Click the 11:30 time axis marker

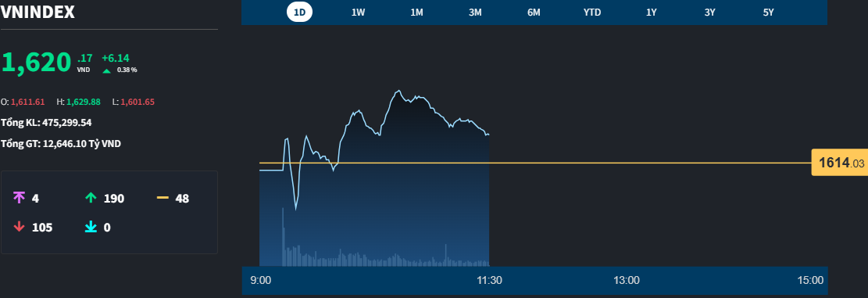489,280
